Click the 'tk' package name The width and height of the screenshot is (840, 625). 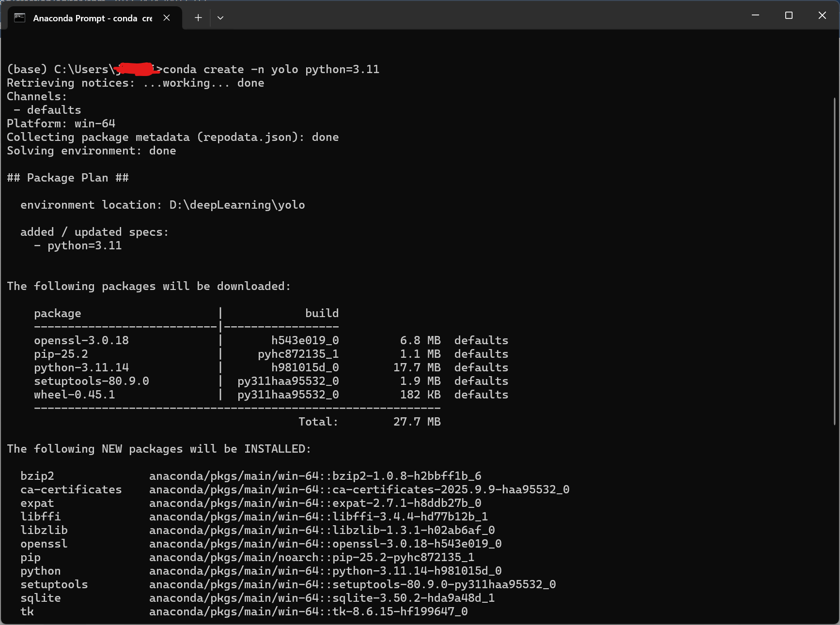coord(27,611)
